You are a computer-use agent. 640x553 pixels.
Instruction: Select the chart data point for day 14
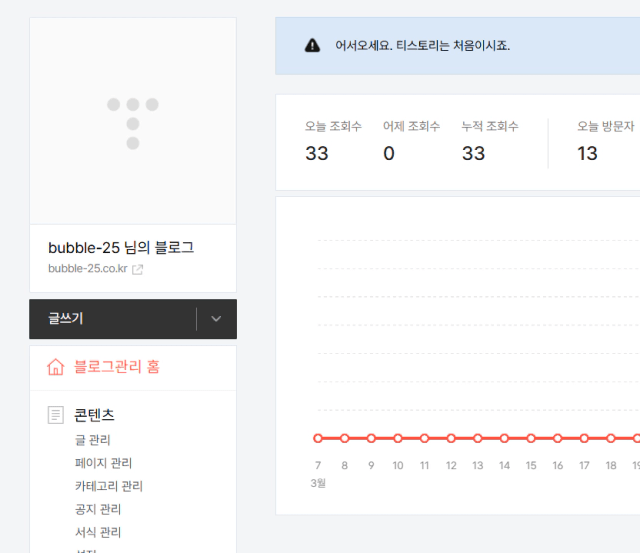click(504, 438)
